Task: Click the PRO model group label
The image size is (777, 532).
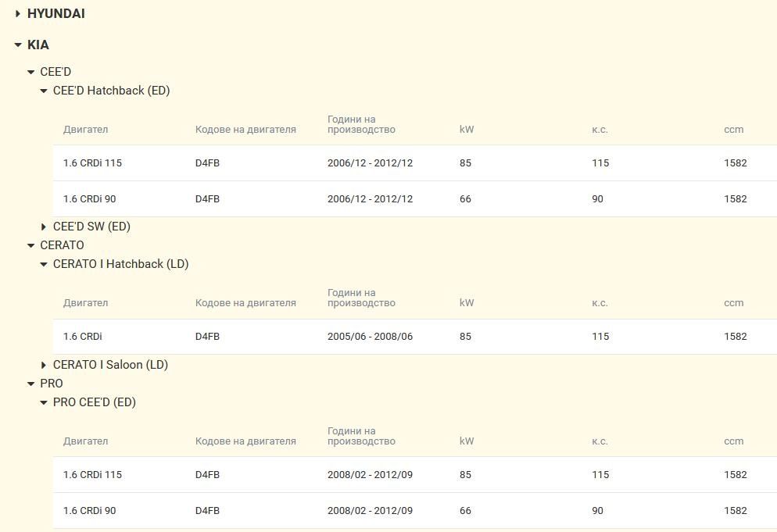Action: tap(52, 384)
